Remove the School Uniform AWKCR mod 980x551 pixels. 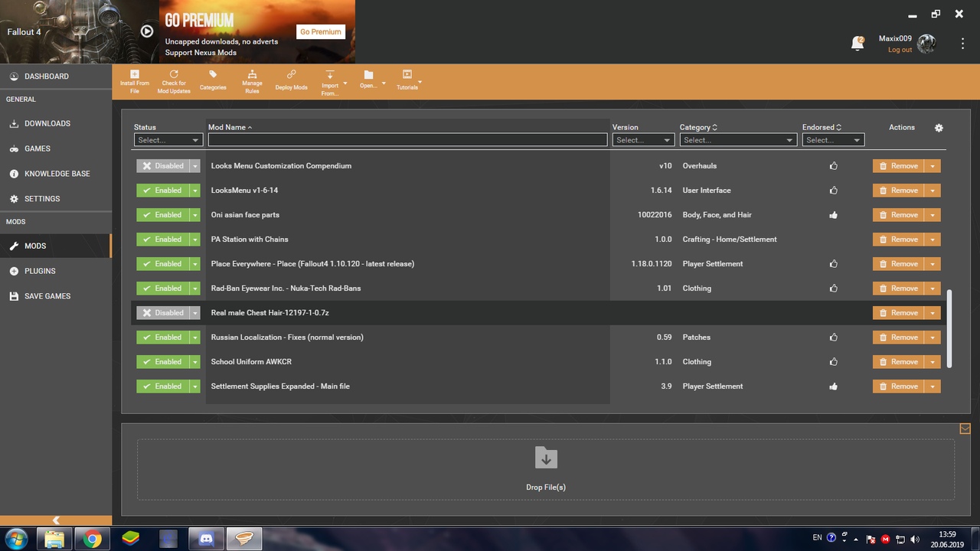[898, 362]
